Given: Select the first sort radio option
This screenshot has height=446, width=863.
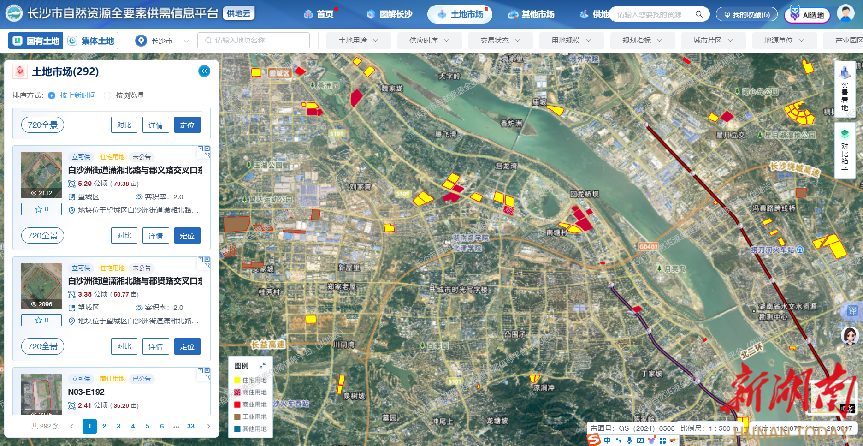Looking at the screenshot, I should coord(53,95).
